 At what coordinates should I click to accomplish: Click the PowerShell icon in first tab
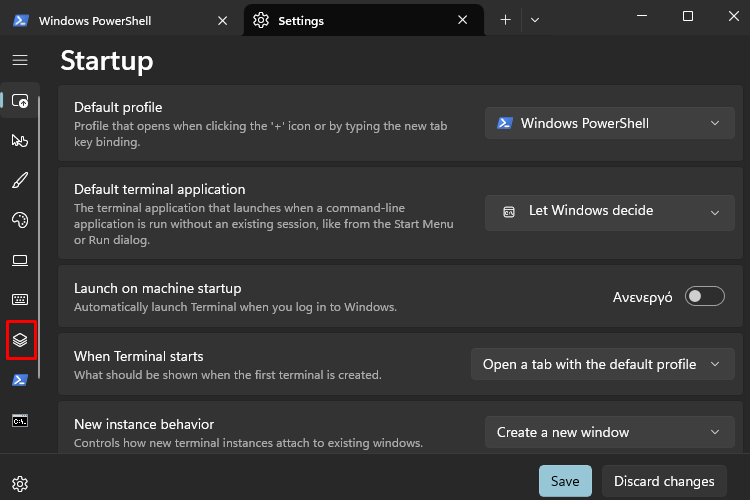21,21
